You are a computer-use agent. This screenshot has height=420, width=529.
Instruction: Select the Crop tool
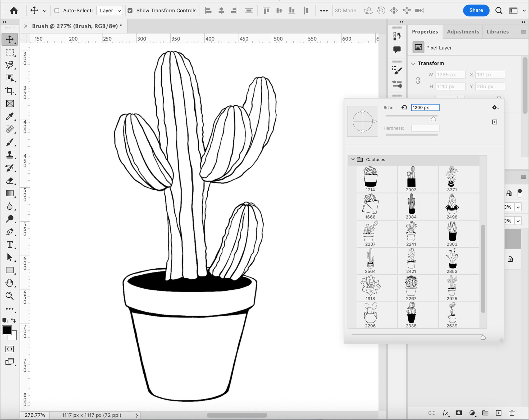10,91
